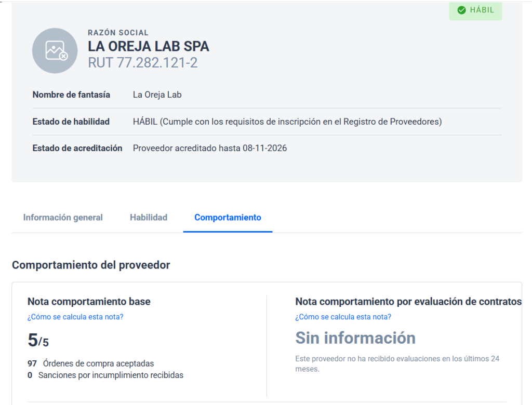Select the Comportamiento tab
The image size is (532, 405).
(227, 218)
